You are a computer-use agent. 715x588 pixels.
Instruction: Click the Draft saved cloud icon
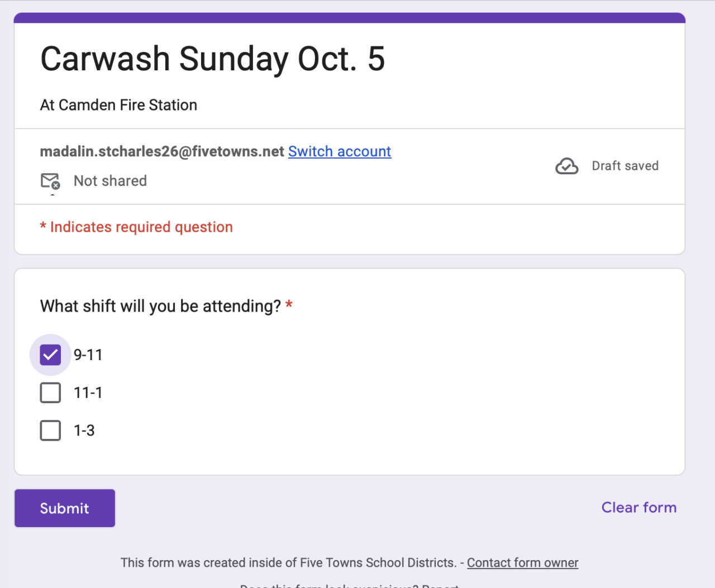tap(566, 166)
